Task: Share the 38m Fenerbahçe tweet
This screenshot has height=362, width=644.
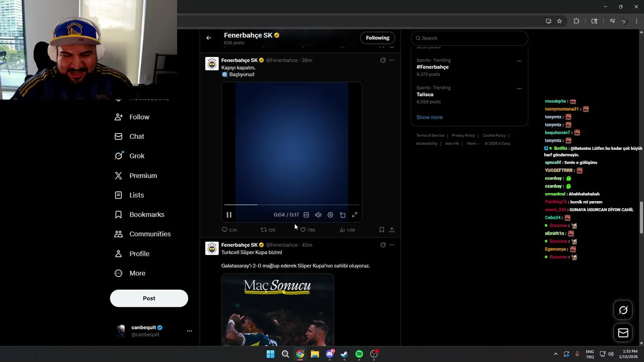Action: [392, 230]
